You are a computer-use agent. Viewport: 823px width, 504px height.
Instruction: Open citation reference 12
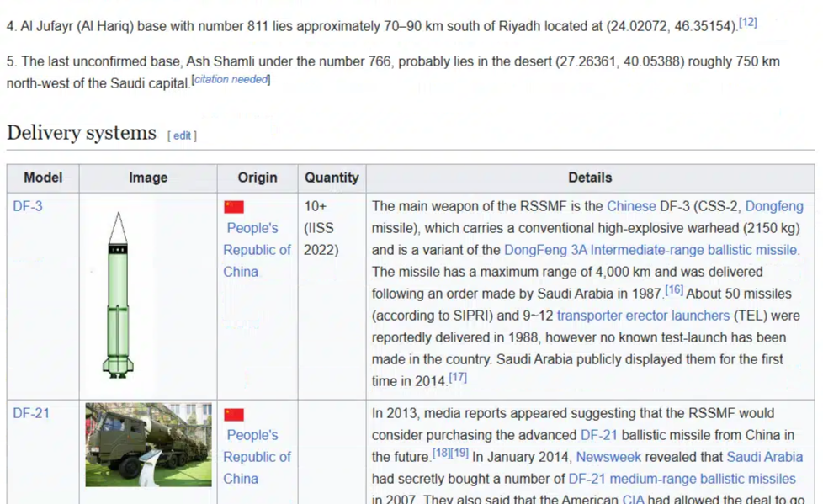[x=748, y=23]
